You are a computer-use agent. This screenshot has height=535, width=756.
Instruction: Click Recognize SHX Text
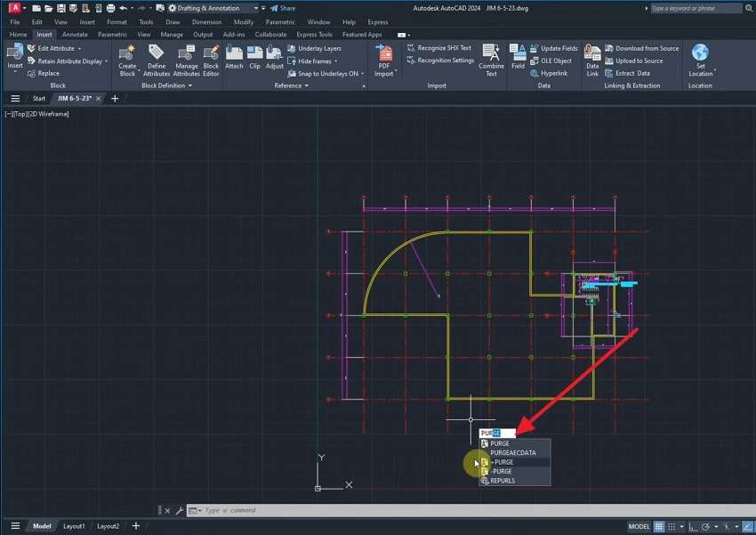coord(439,48)
